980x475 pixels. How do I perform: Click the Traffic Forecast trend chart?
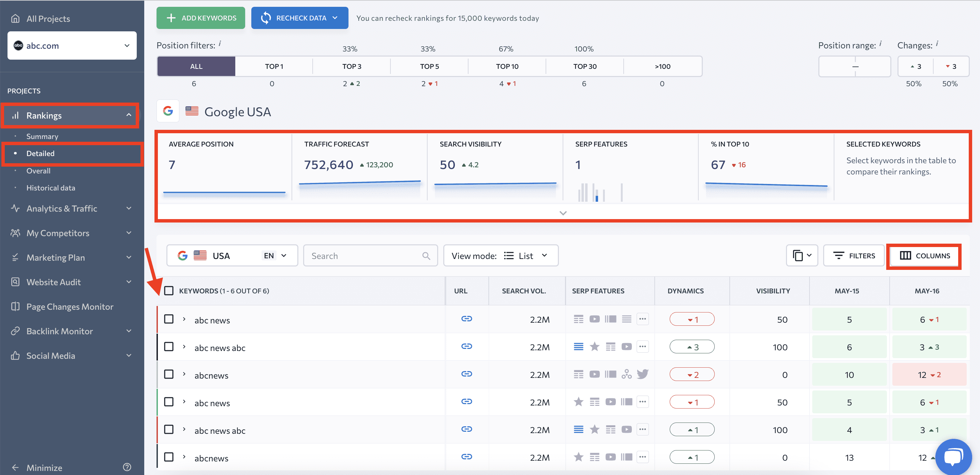360,189
